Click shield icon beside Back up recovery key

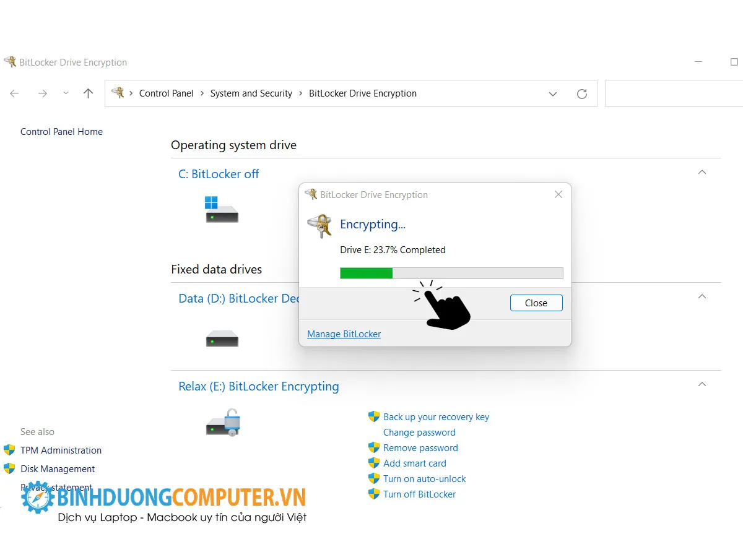373,416
